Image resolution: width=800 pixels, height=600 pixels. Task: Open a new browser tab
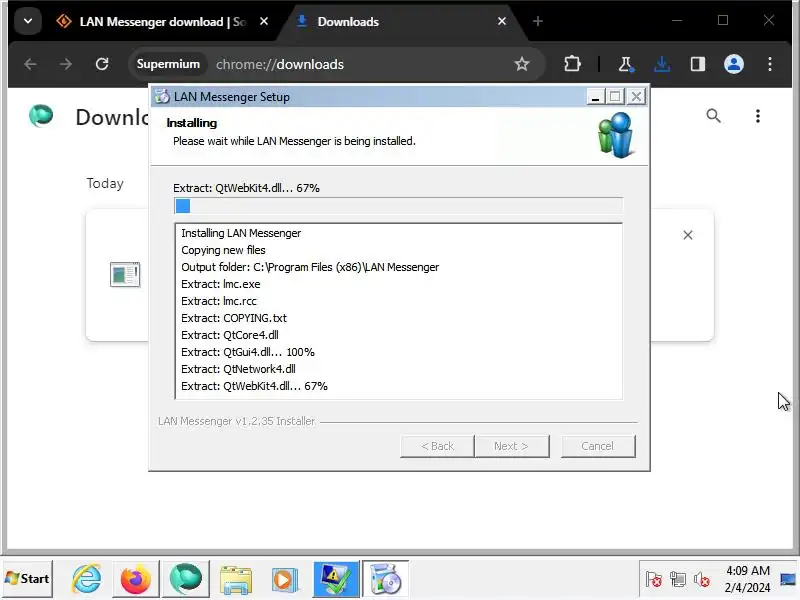[x=538, y=21]
